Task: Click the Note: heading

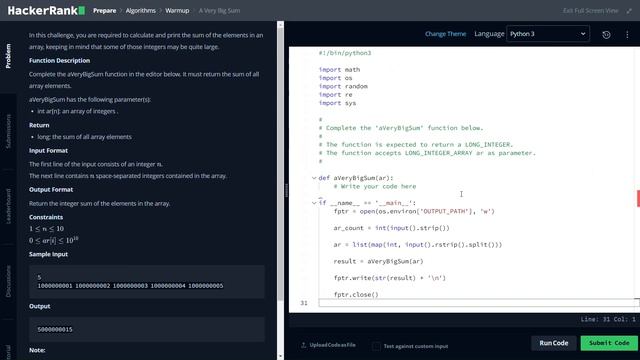Action: 37,350
